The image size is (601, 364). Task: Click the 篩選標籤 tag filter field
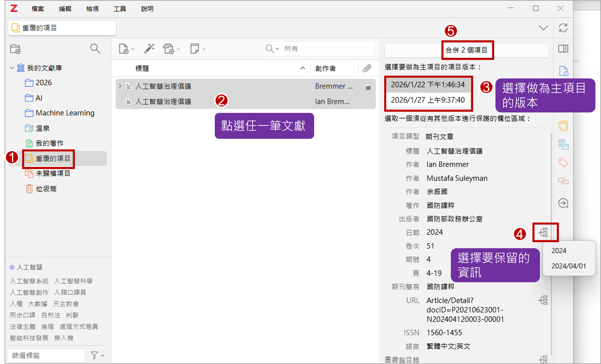(46, 355)
